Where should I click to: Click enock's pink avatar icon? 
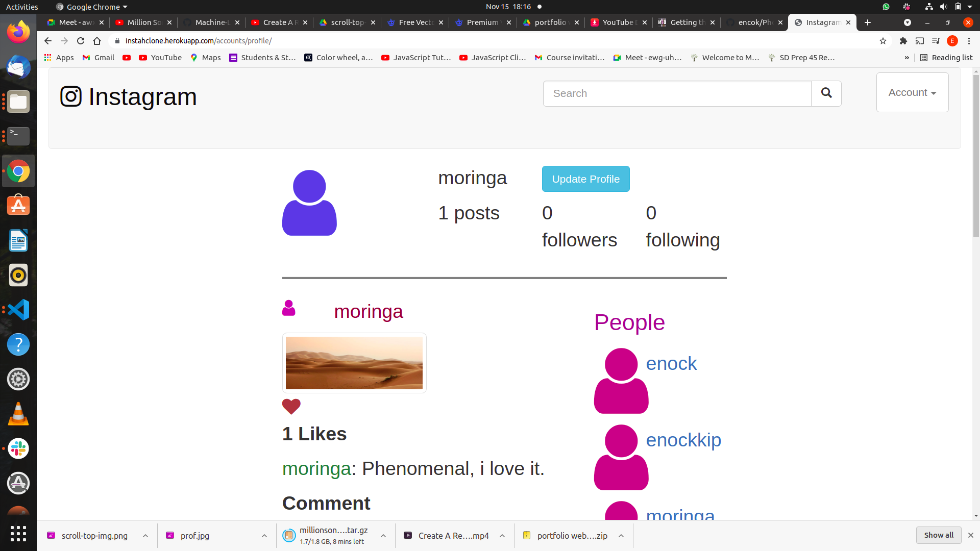[621, 381]
